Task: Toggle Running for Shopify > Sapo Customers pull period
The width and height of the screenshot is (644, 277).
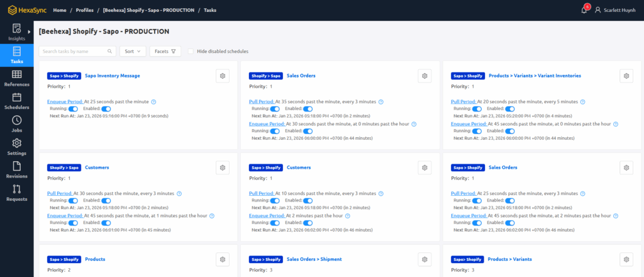Action: click(73, 201)
